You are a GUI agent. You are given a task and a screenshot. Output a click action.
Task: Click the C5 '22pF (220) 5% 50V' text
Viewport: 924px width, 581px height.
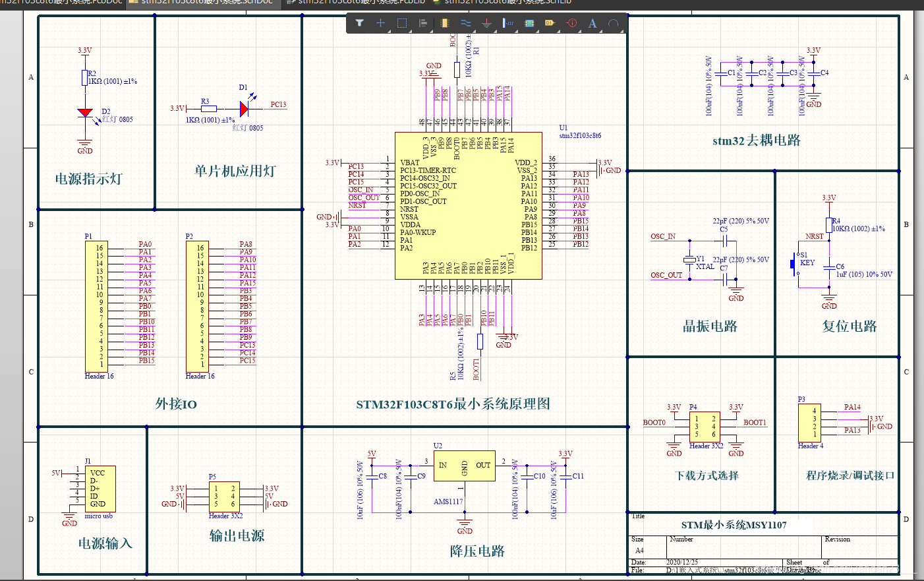[x=741, y=221]
